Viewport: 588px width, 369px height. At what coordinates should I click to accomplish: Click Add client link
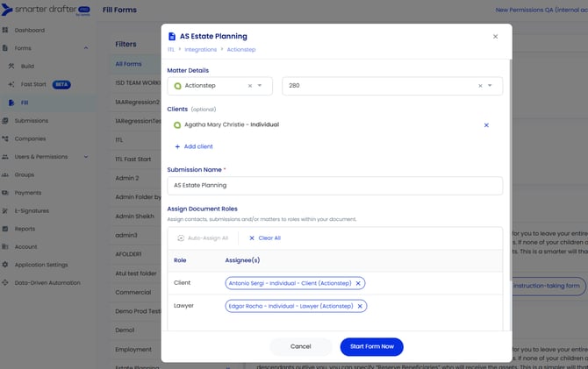pyautogui.click(x=197, y=146)
